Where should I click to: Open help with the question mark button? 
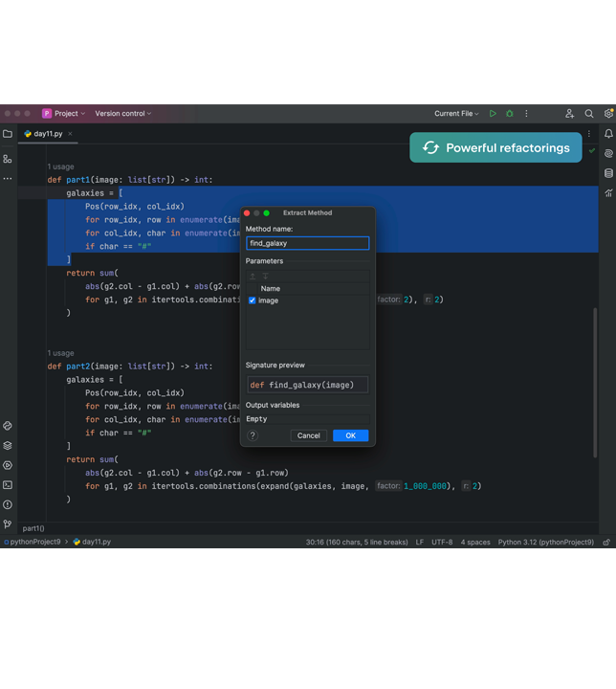(253, 435)
